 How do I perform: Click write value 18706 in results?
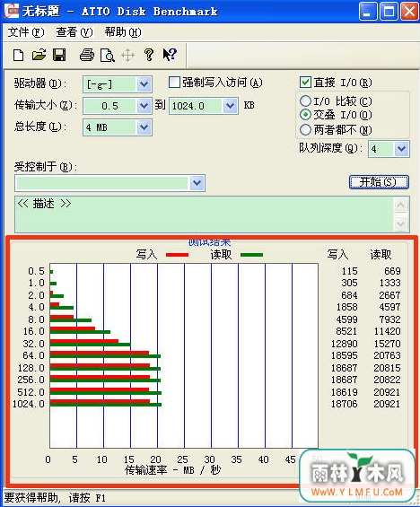point(345,404)
